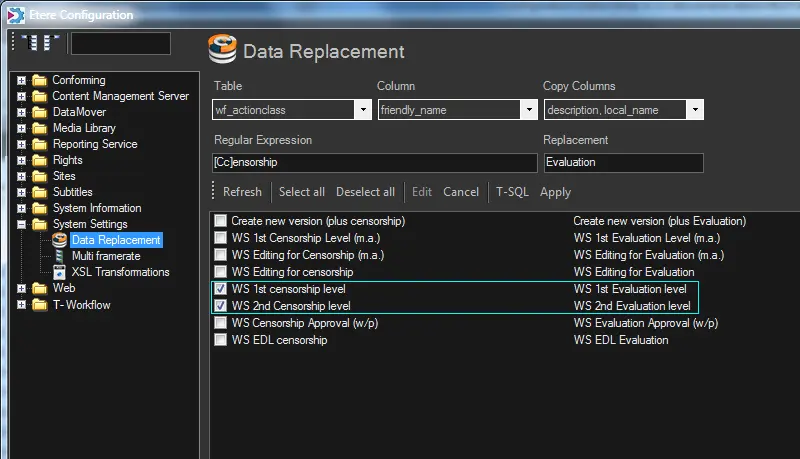Click the Etere Configuration title bar icon
Image resolution: width=800 pixels, height=459 pixels.
pyautogui.click(x=13, y=14)
